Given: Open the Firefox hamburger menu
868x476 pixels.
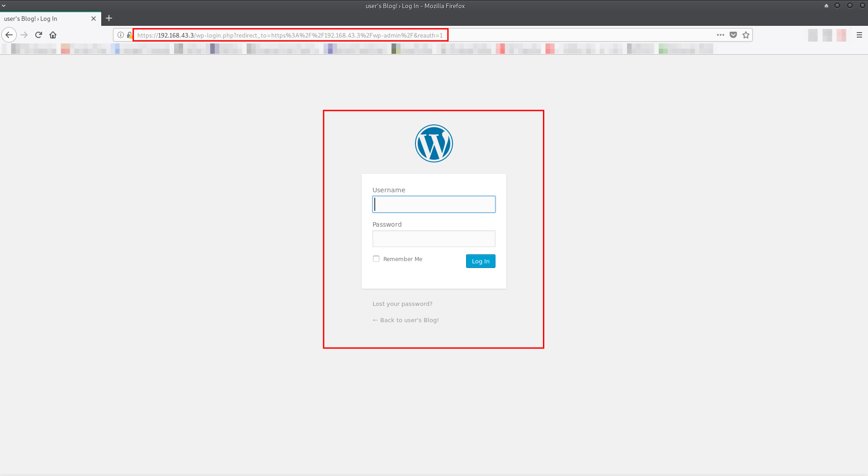Looking at the screenshot, I should pyautogui.click(x=859, y=35).
